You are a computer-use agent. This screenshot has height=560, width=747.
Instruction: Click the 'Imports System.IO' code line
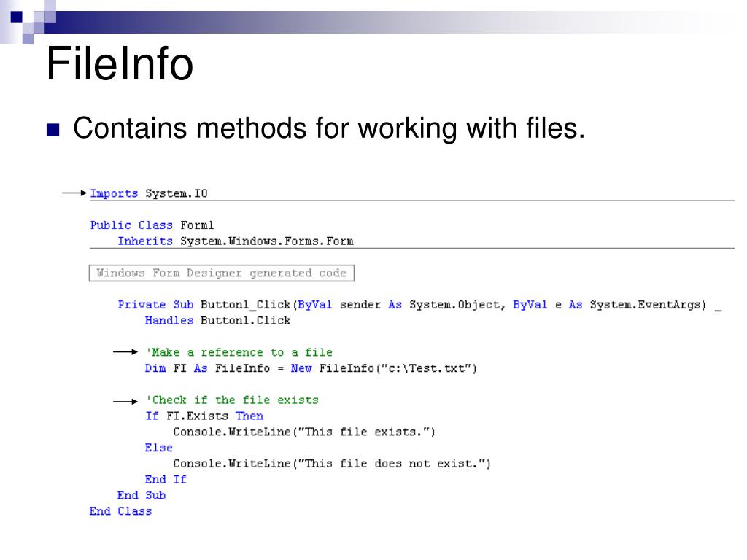pos(149,193)
